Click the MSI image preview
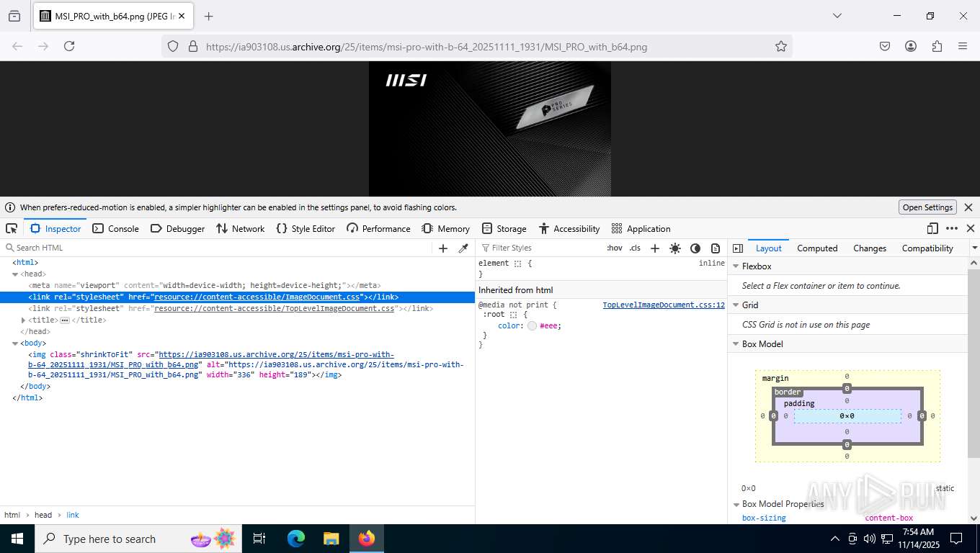Image resolution: width=980 pixels, height=553 pixels. (x=490, y=129)
